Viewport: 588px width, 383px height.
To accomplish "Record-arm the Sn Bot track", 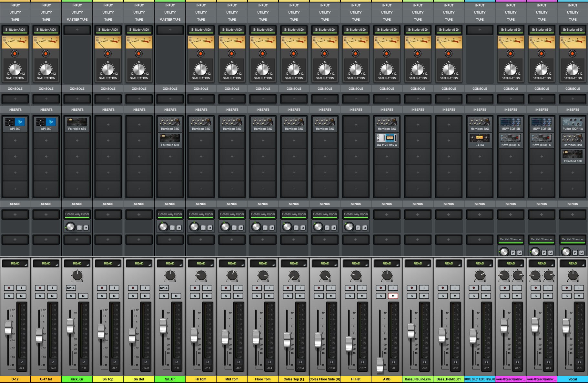I will pyautogui.click(x=133, y=288).
